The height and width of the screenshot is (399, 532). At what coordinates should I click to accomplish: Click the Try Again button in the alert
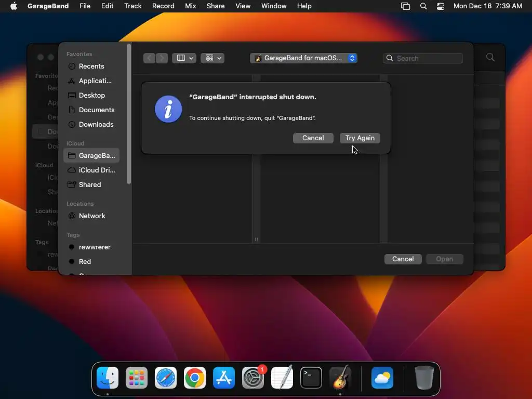360,138
